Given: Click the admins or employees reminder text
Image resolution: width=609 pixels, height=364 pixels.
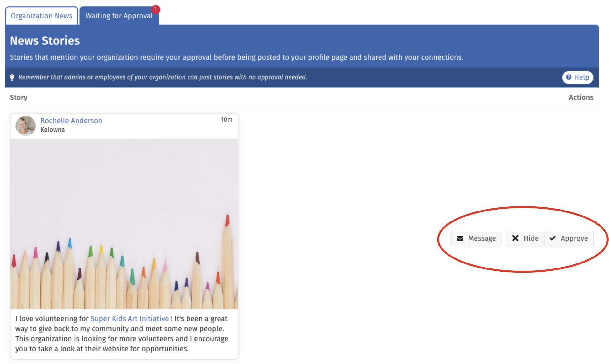Looking at the screenshot, I should pos(162,77).
